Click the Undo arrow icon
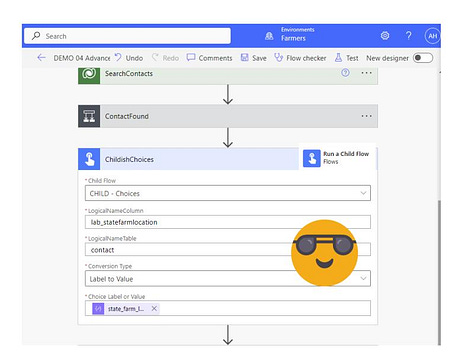This screenshot has width=474, height=361. click(118, 57)
